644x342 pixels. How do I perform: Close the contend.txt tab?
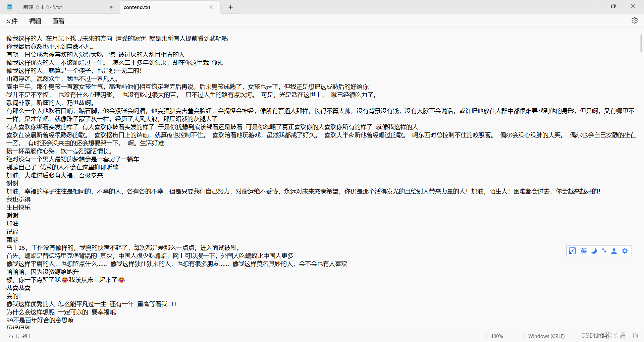pos(211,7)
